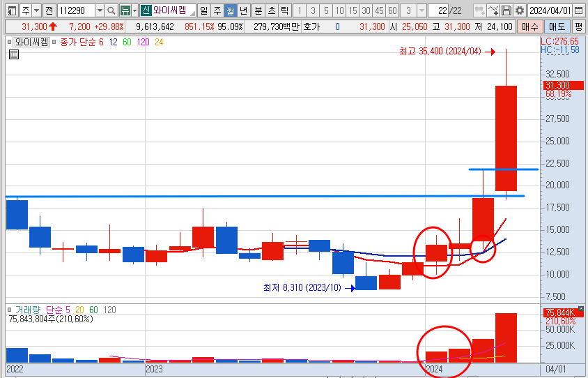Expand stock code 112290 history dropdown
Viewport: 588px width, 378px height.
point(100,10)
